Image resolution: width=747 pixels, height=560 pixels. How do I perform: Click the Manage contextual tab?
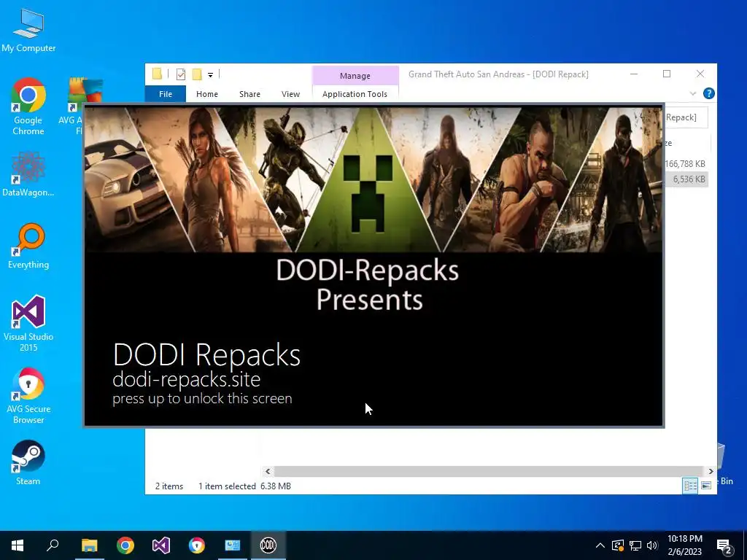pyautogui.click(x=355, y=76)
